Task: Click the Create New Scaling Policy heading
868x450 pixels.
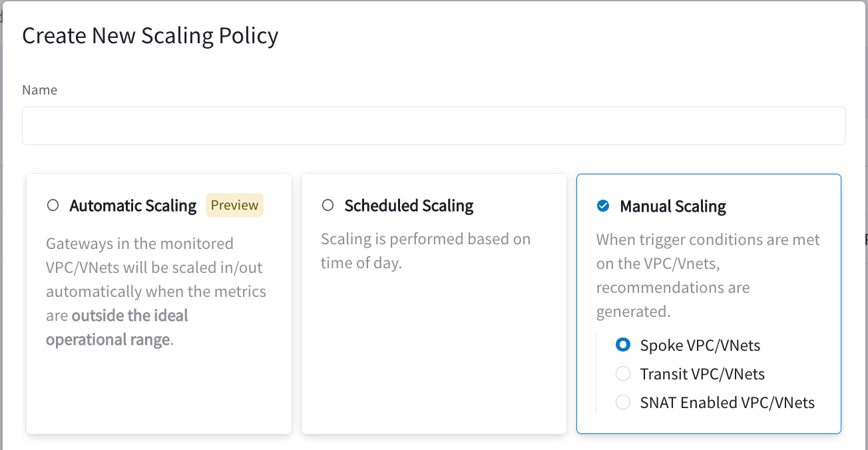Action: 150,35
